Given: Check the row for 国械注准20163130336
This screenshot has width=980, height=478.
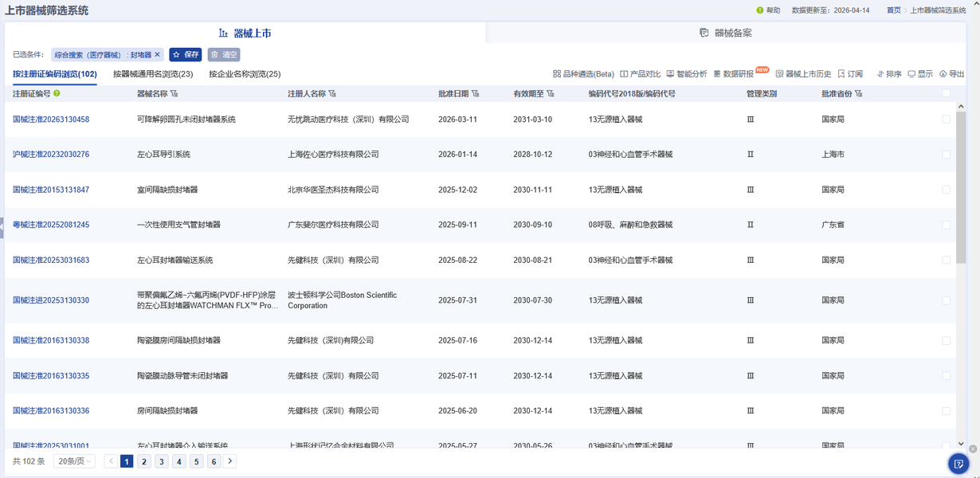Looking at the screenshot, I should (946, 411).
